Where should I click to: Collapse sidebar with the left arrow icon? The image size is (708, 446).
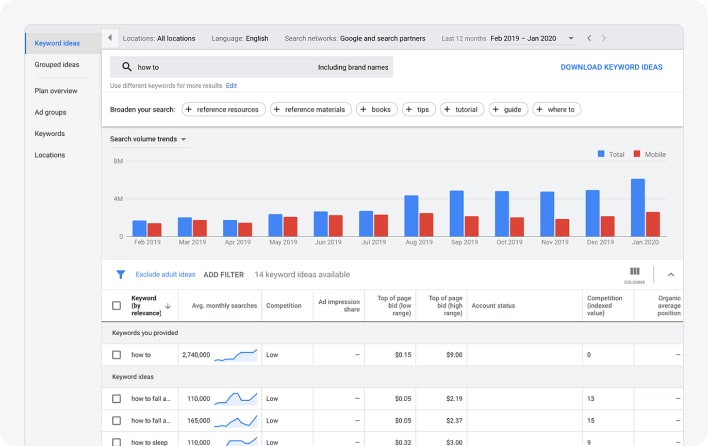pos(110,38)
